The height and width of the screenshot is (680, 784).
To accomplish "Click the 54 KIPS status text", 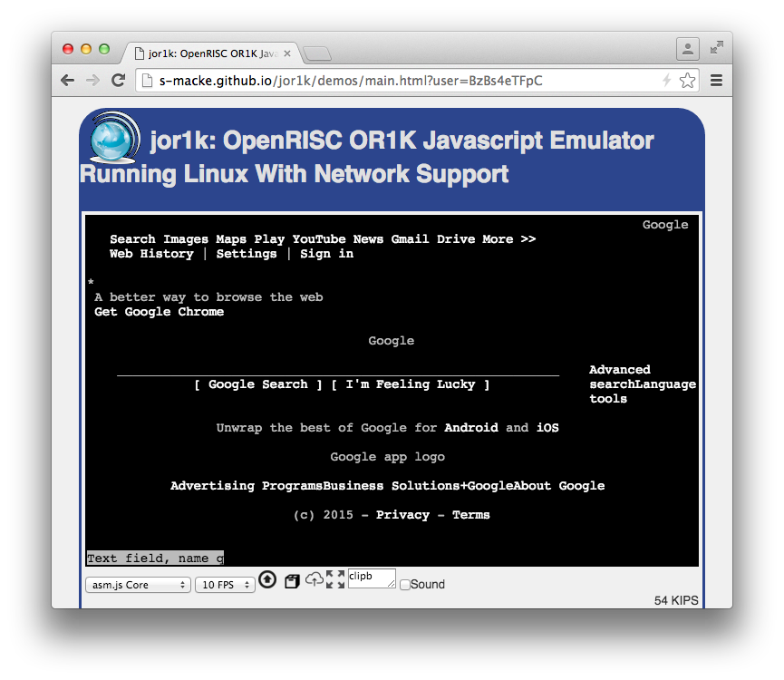I will pos(676,600).
